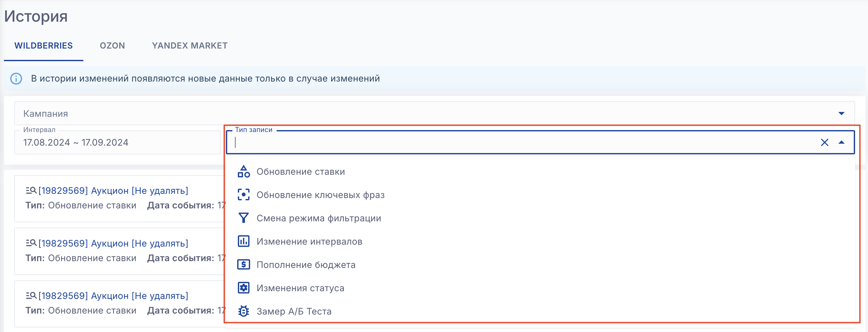This screenshot has width=868, height=332.
Task: Open the WILDBERRIES tab
Action: [x=44, y=46]
